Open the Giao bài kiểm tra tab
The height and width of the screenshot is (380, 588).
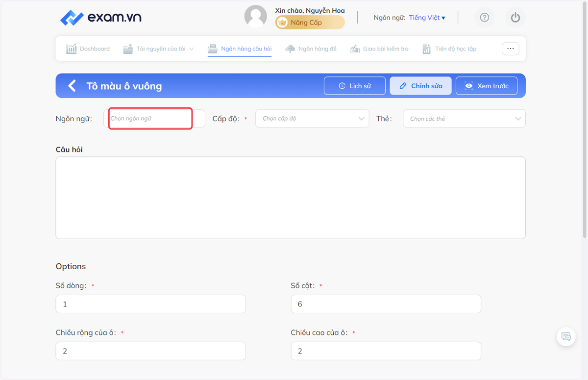click(379, 49)
